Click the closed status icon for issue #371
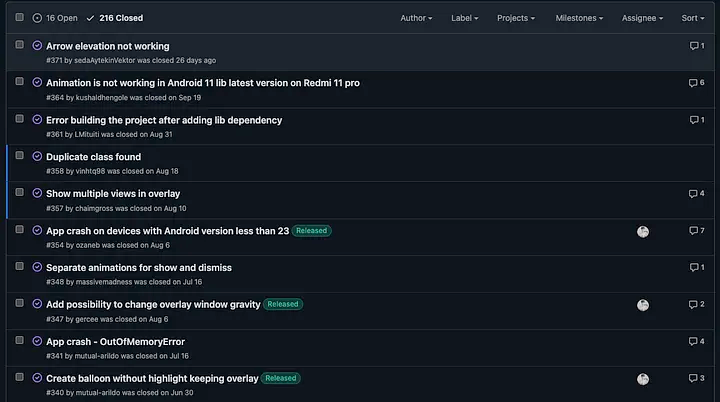The height and width of the screenshot is (402, 720). point(37,46)
